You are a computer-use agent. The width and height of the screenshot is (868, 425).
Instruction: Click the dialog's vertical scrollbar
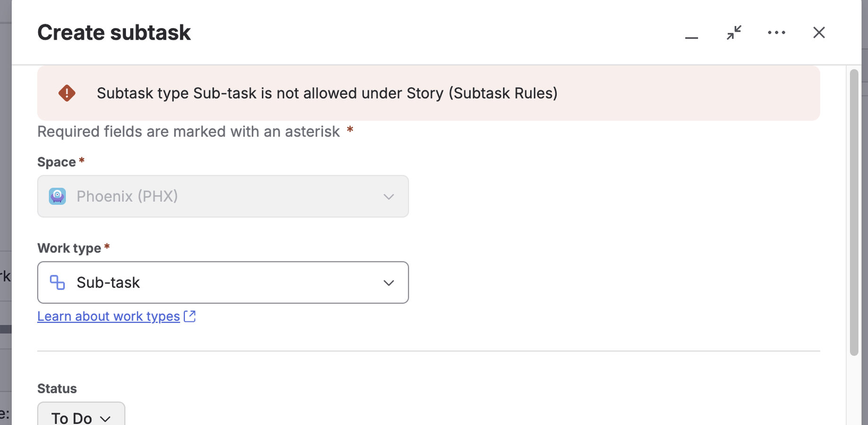[854, 212]
